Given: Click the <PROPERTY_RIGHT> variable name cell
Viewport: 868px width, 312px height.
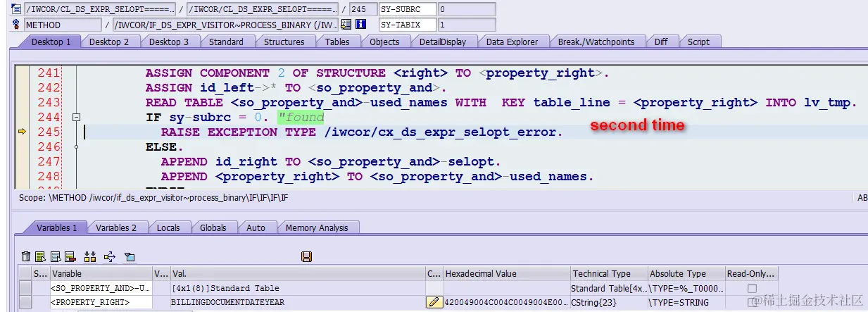Looking at the screenshot, I should point(100,302).
